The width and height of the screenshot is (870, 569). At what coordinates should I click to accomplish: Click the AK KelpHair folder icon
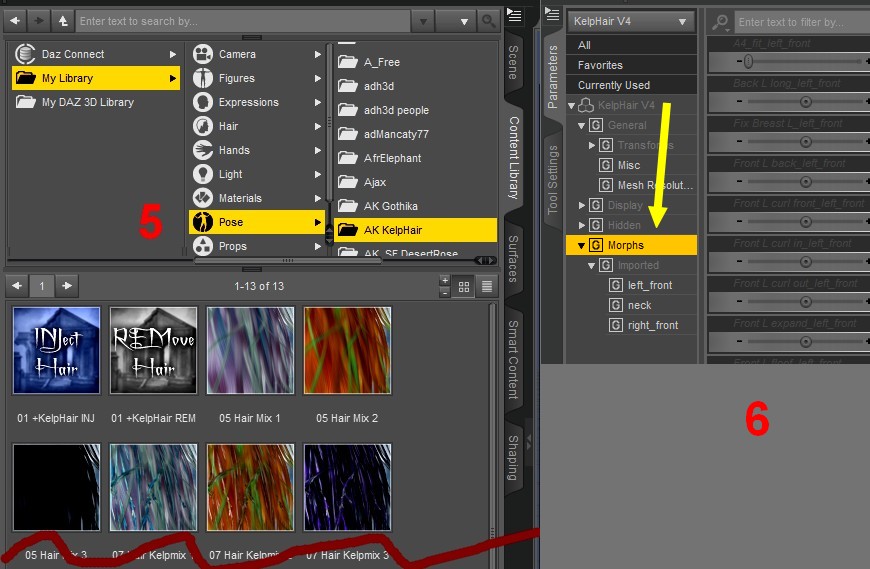click(348, 230)
